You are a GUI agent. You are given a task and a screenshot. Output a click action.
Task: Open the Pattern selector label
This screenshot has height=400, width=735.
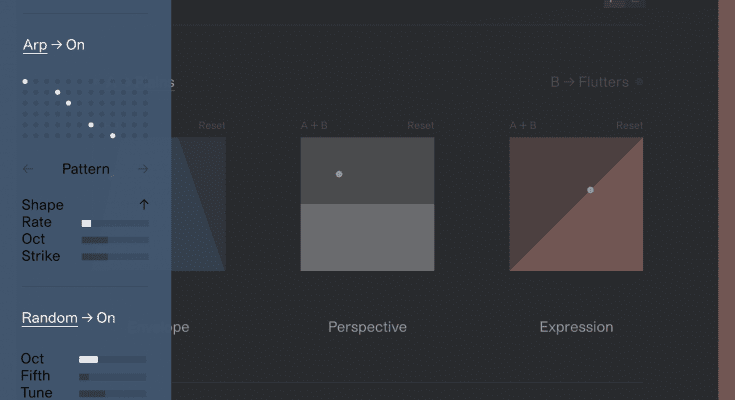[86, 169]
